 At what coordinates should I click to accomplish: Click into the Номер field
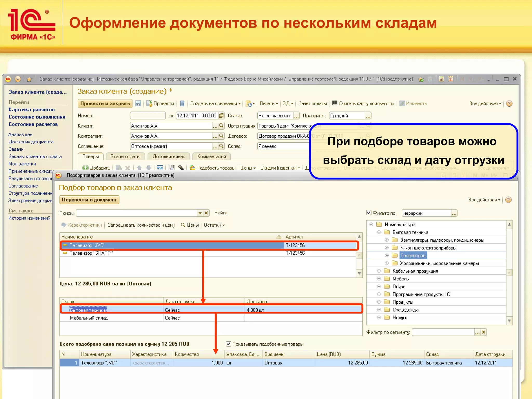tap(148, 116)
